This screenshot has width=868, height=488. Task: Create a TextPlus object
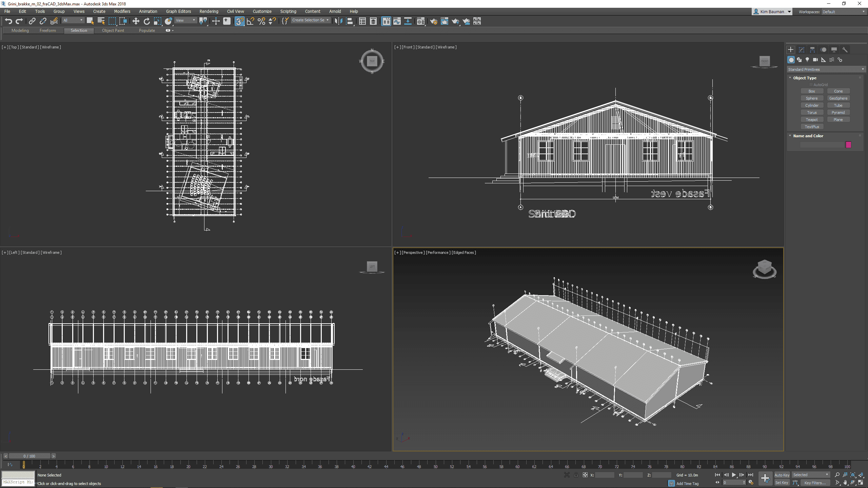point(812,127)
